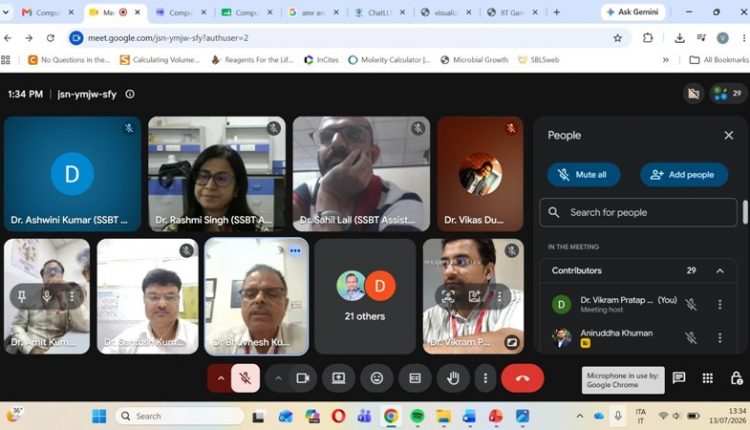
Task: Open the activities grid icon
Action: pos(707,378)
